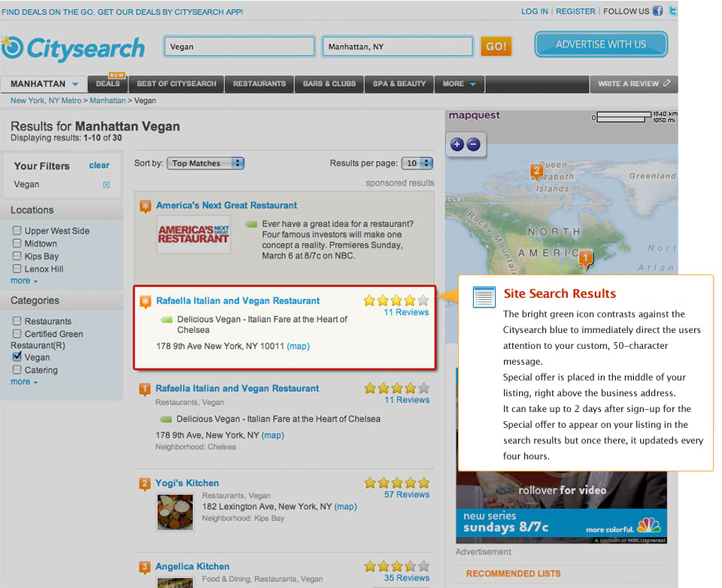Click the Write a Review tab
The image size is (722, 588).
pos(633,83)
